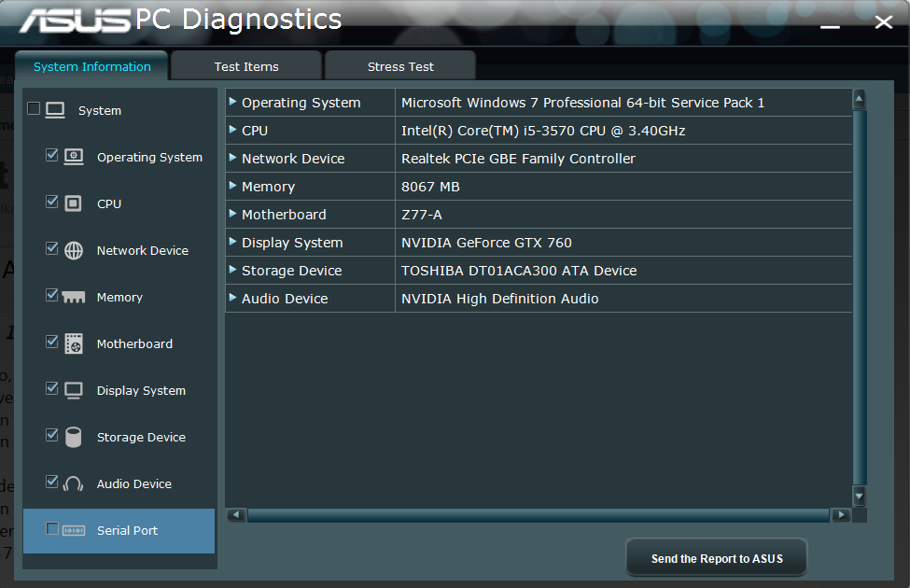Open the Test Items tab
The width and height of the screenshot is (910, 588).
click(x=246, y=66)
